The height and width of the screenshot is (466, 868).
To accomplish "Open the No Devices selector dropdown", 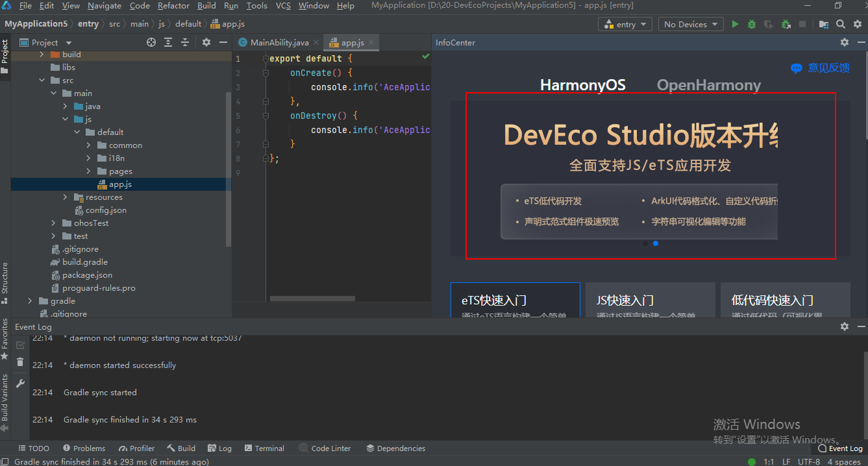I will click(690, 24).
